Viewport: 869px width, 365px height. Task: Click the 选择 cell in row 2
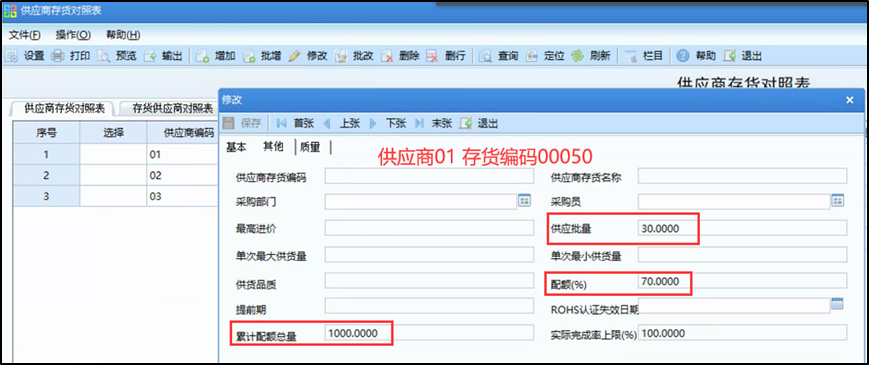114,176
